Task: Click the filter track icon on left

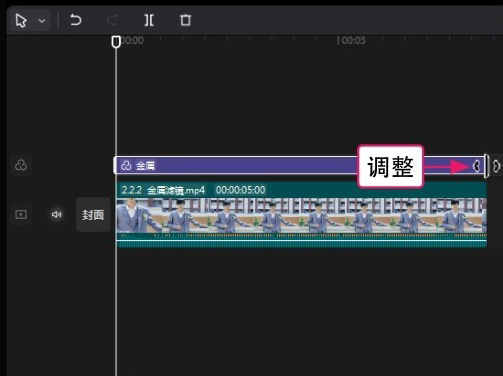Action: tap(21, 165)
